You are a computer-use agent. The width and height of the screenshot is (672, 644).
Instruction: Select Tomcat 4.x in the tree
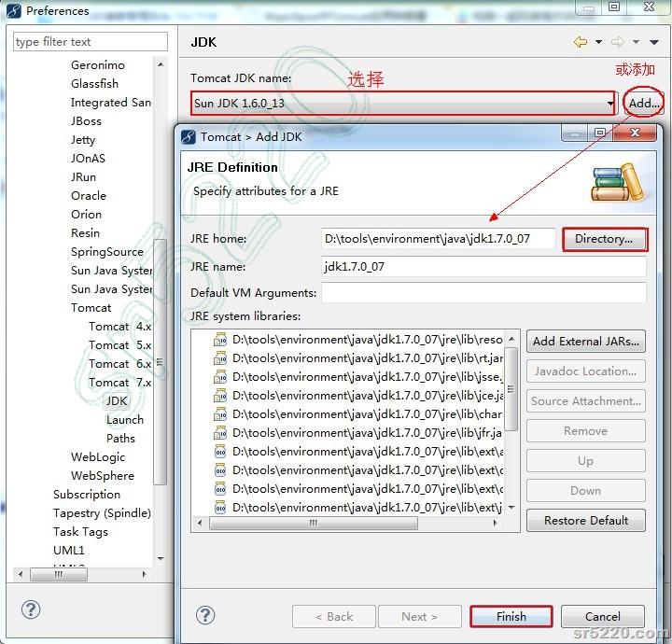(120, 327)
